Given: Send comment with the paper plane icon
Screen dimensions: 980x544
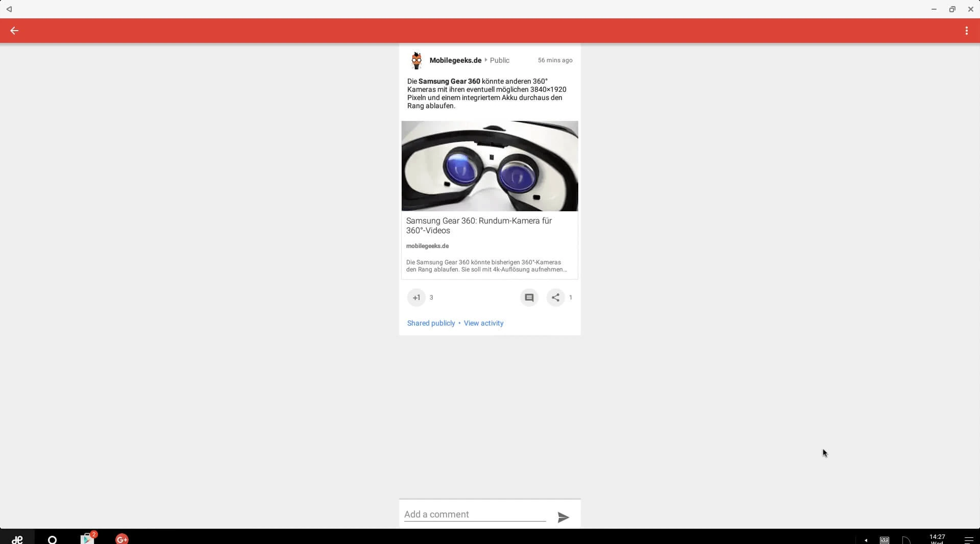Looking at the screenshot, I should pyautogui.click(x=563, y=517).
